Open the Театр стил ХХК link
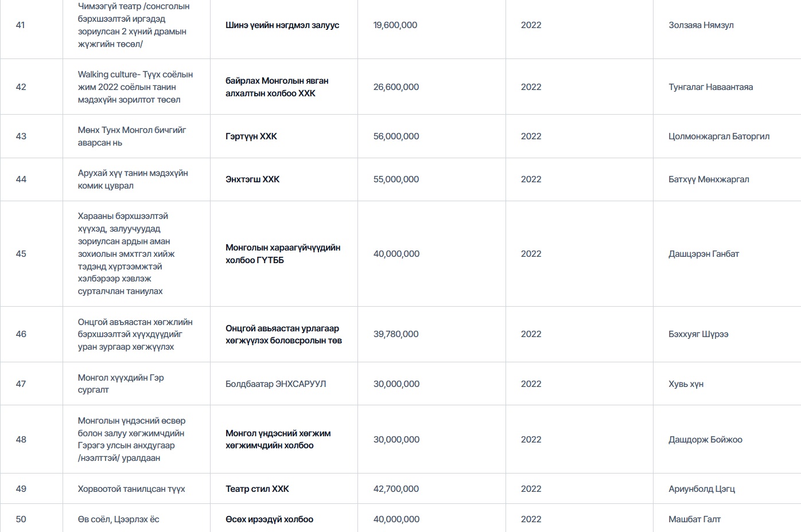Viewport: 801px width, 532px height. pyautogui.click(x=257, y=489)
